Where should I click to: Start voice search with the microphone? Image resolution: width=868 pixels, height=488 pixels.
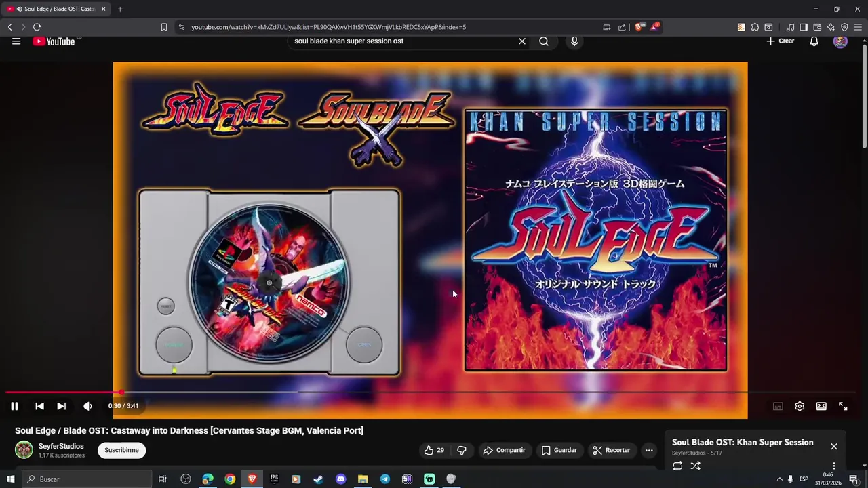[574, 41]
